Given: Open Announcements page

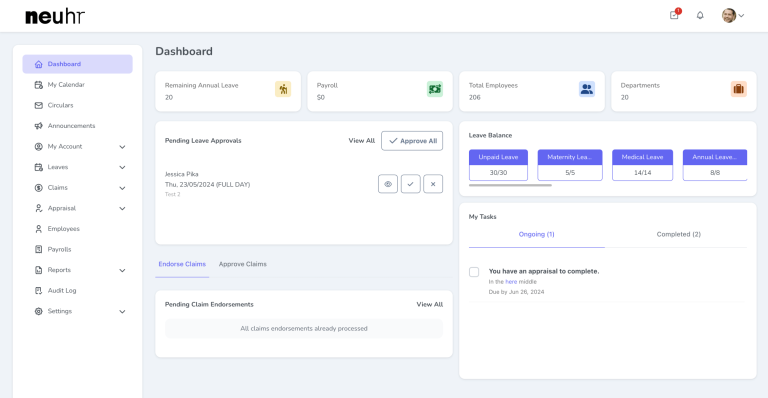Looking at the screenshot, I should coord(77,126).
